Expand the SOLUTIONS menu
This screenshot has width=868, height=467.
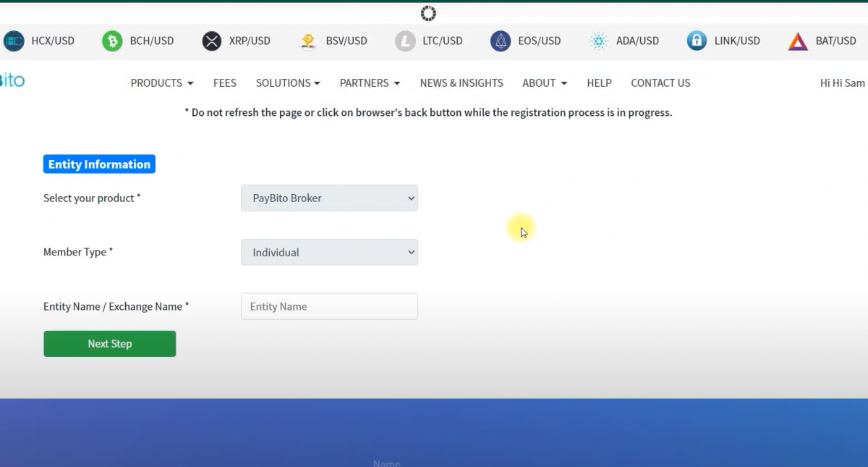288,83
